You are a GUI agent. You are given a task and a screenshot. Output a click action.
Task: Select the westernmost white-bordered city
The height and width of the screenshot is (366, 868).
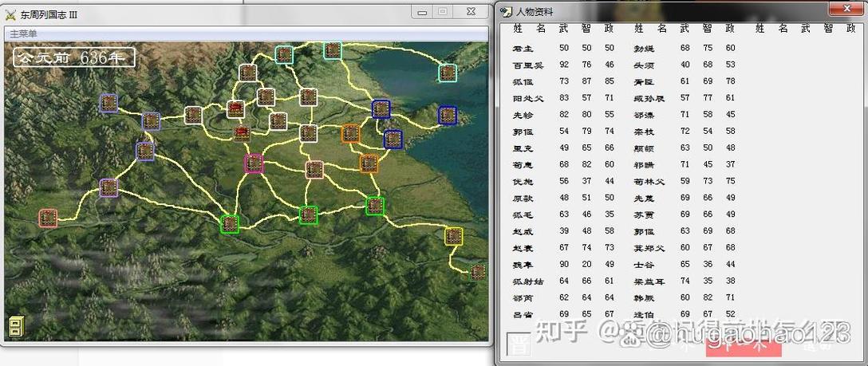pyautogui.click(x=193, y=115)
